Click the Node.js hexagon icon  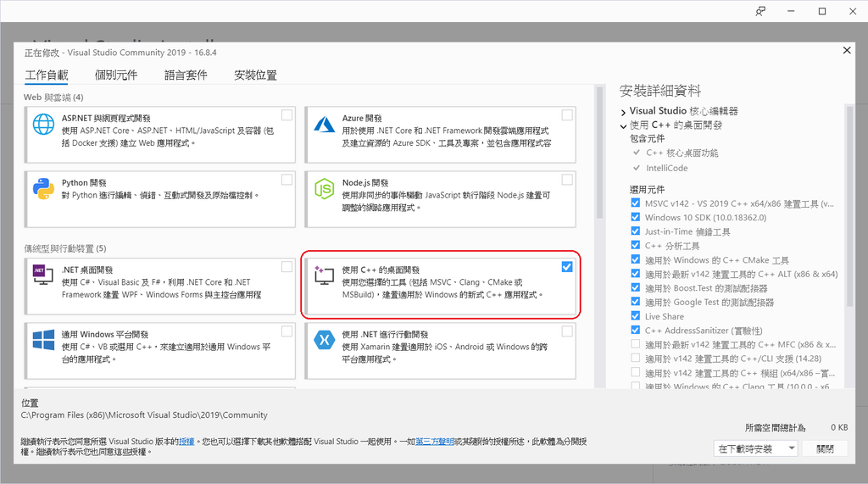click(325, 189)
